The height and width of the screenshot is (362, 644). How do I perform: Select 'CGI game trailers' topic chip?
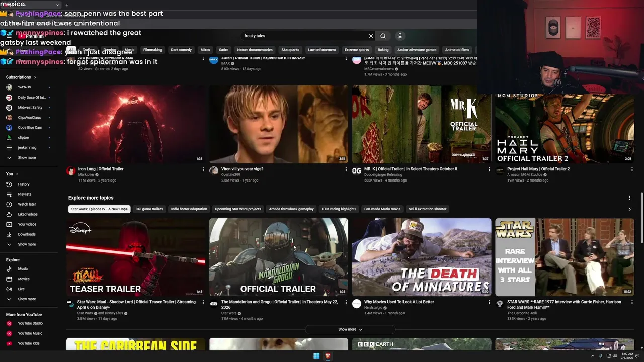149,209
